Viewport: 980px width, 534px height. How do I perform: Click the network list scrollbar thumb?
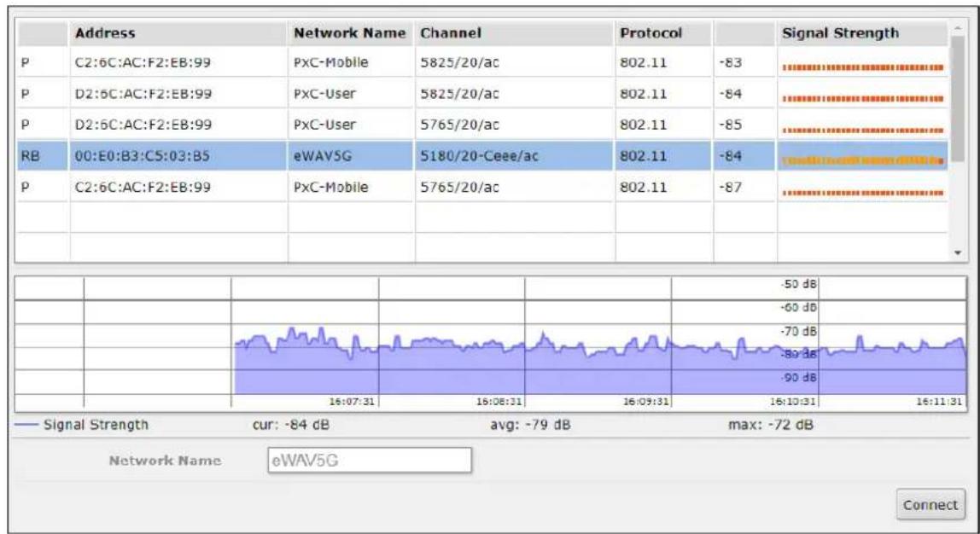(958, 100)
